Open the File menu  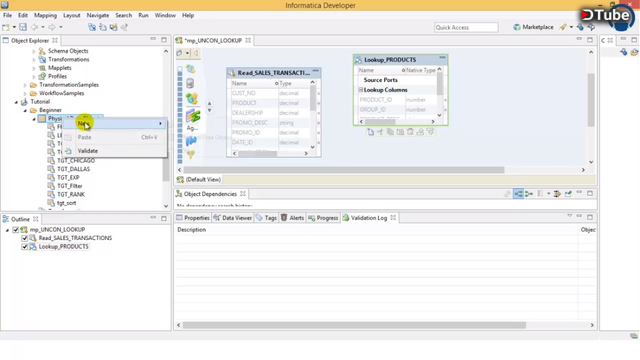click(7, 15)
